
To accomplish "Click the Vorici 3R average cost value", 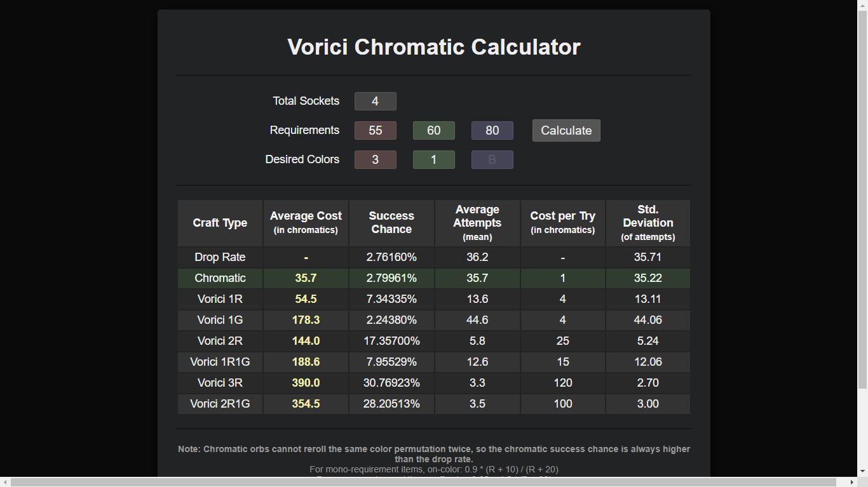I will [306, 383].
